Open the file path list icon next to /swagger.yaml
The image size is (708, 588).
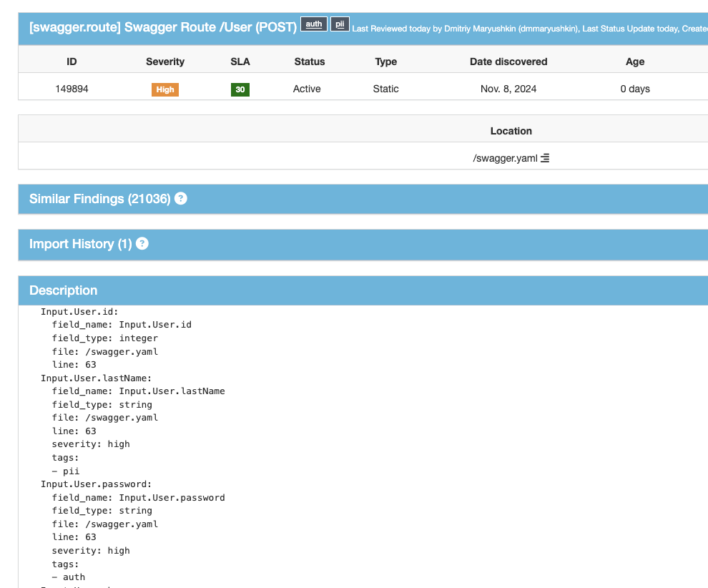click(x=545, y=158)
